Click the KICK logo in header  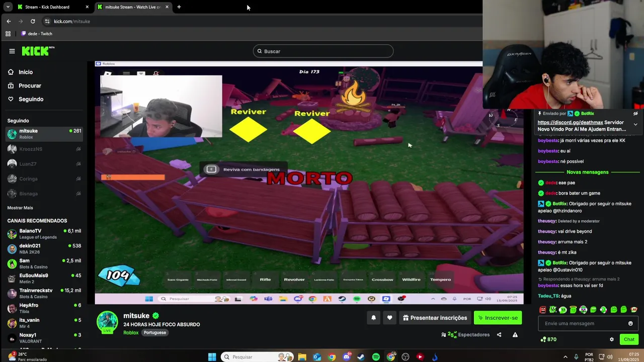point(38,51)
